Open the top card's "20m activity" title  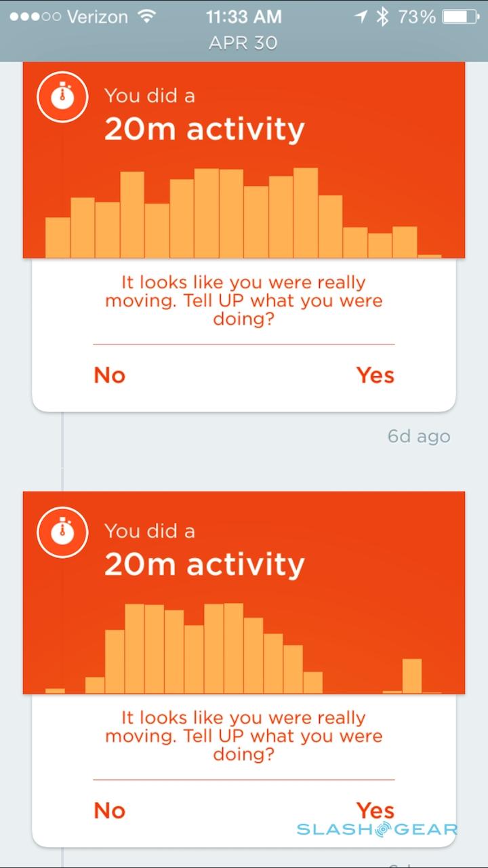click(x=204, y=129)
